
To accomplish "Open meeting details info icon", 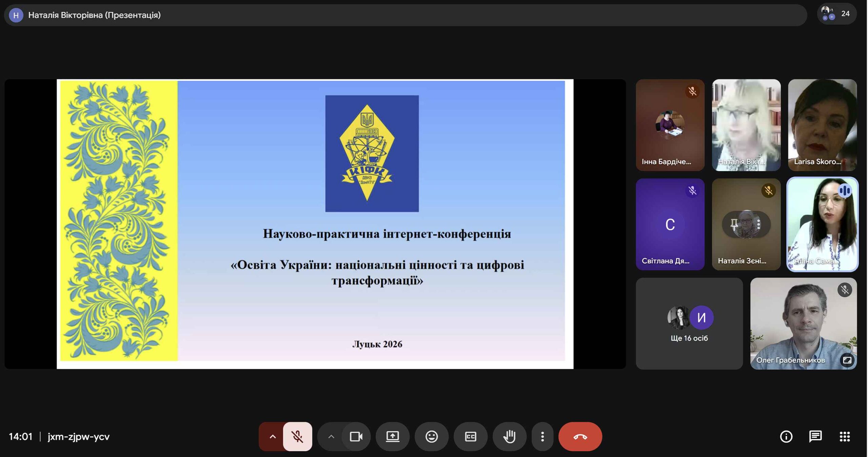I will (x=786, y=436).
